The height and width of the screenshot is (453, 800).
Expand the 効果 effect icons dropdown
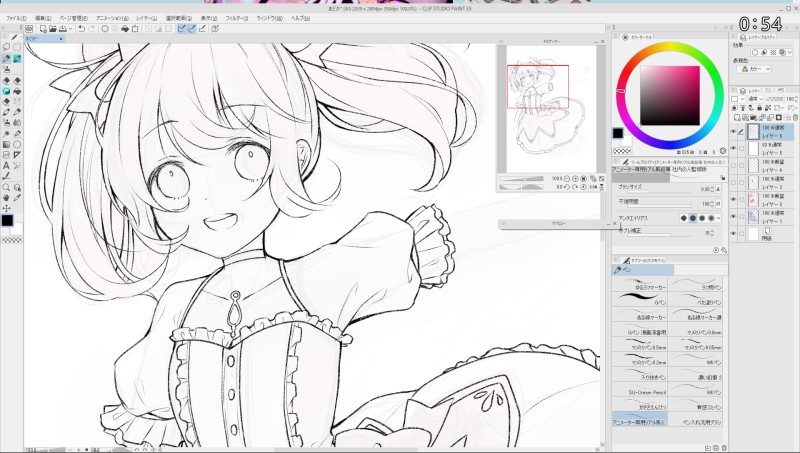(790, 53)
